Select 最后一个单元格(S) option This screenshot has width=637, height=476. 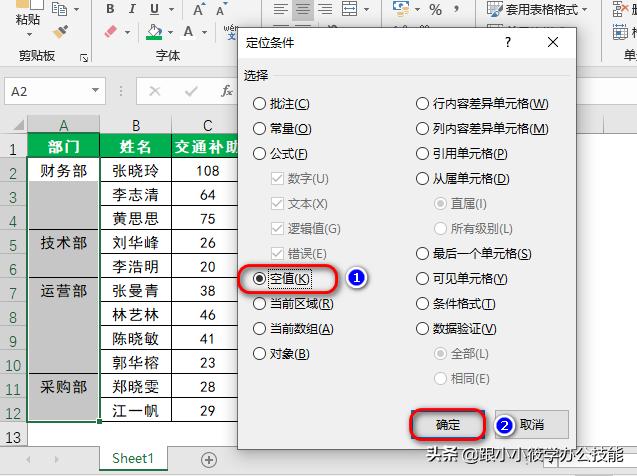[x=474, y=254]
